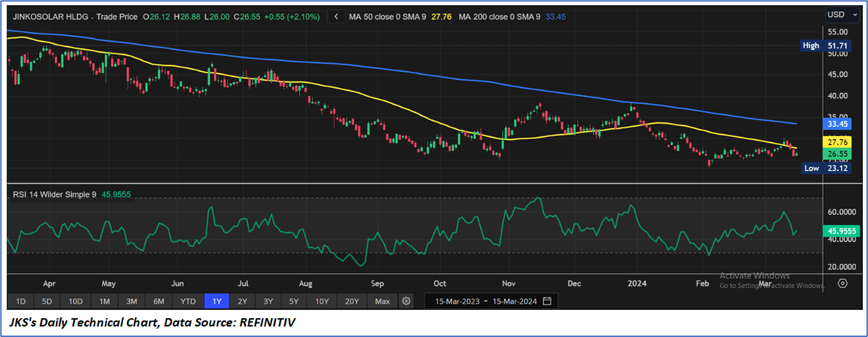Click the Max range button
This screenshot has width=868, height=337.
[x=382, y=301]
